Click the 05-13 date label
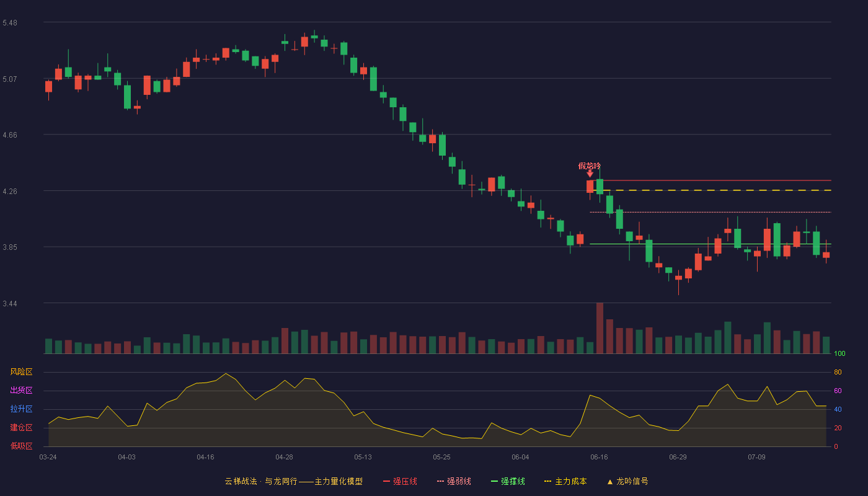The height and width of the screenshot is (496, 868). click(x=363, y=457)
